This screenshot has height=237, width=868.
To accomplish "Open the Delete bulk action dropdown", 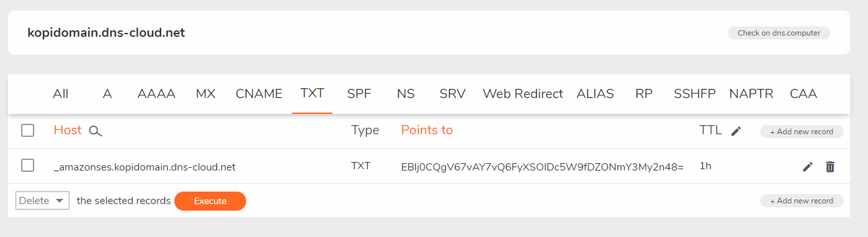I will click(x=43, y=201).
